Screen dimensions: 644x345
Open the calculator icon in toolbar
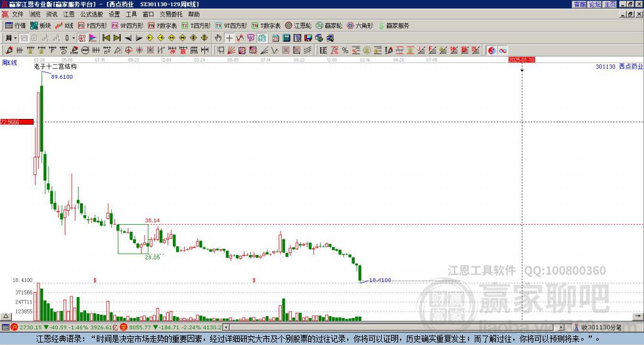[286, 38]
